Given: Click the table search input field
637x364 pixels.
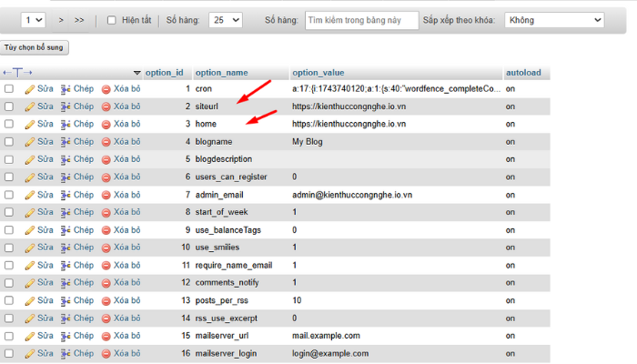Looking at the screenshot, I should (361, 20).
